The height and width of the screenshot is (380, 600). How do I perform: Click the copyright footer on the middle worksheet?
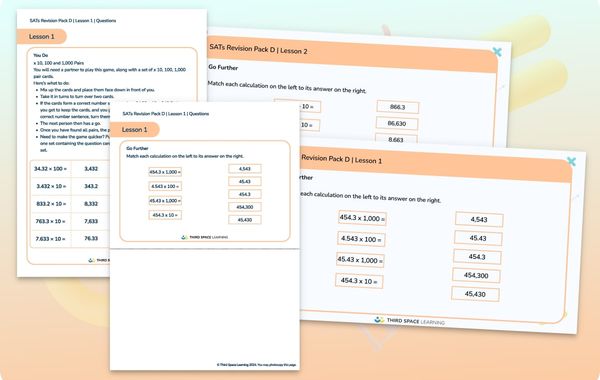tap(256, 365)
